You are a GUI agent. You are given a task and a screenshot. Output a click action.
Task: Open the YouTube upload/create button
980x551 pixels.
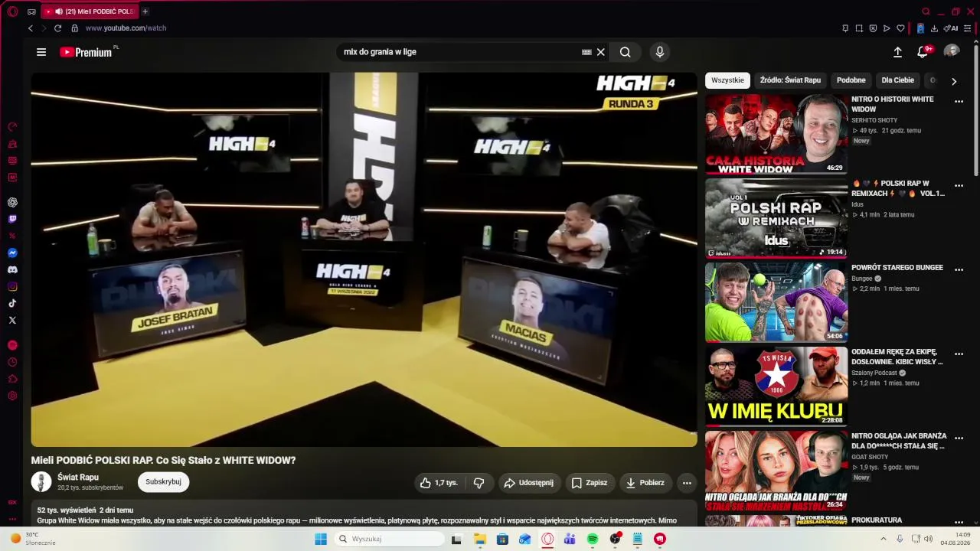click(x=897, y=52)
